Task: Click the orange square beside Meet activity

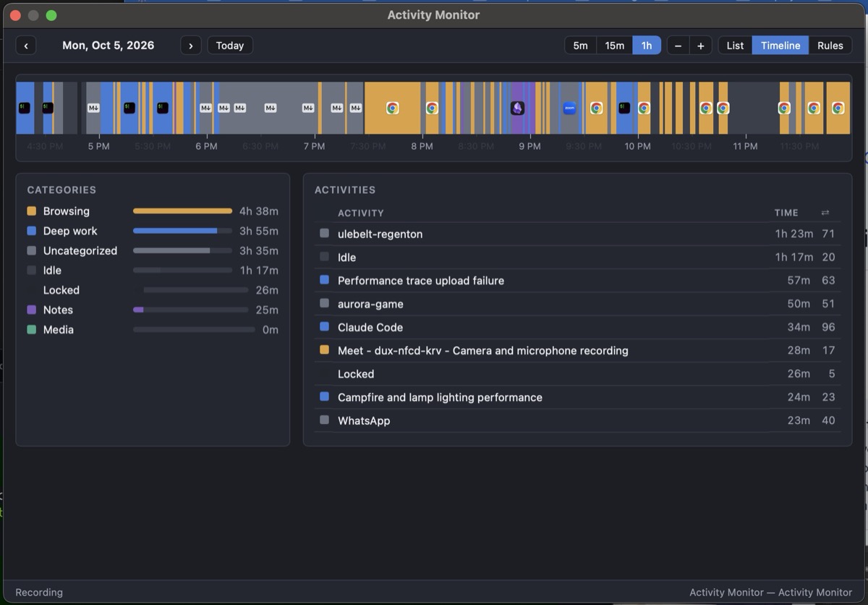Action: click(324, 350)
